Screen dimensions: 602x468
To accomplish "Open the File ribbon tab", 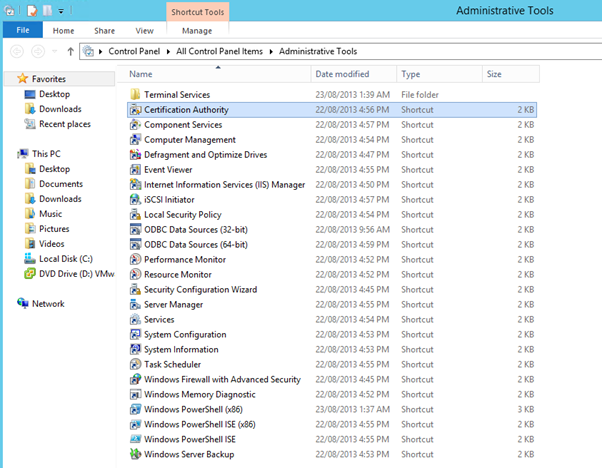I will pyautogui.click(x=22, y=31).
